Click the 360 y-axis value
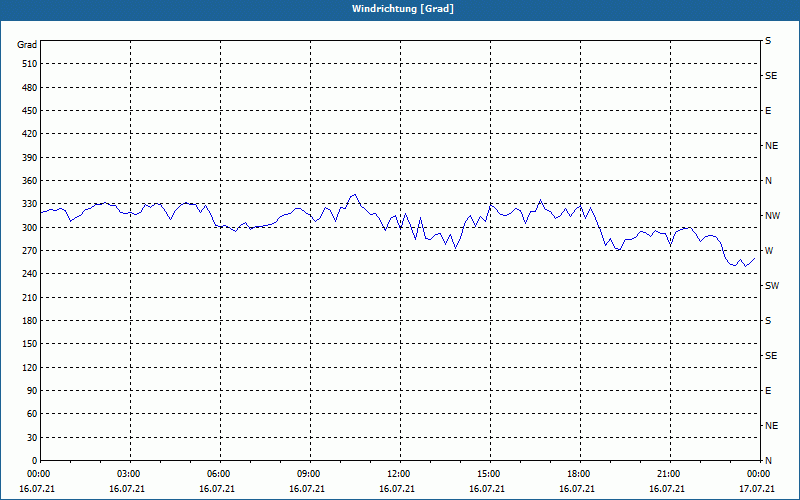800x500 pixels. pos(30,181)
